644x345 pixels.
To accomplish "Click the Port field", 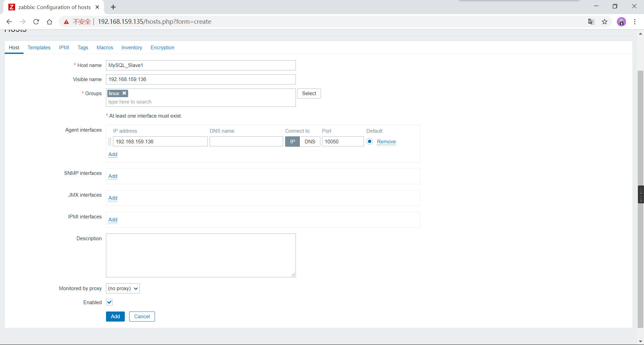I will pyautogui.click(x=343, y=142).
